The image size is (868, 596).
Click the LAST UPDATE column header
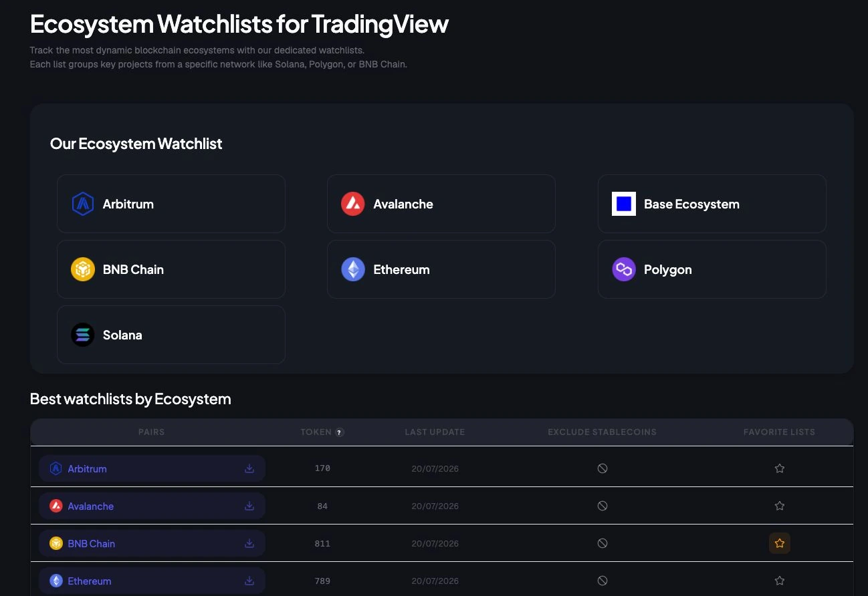click(435, 432)
